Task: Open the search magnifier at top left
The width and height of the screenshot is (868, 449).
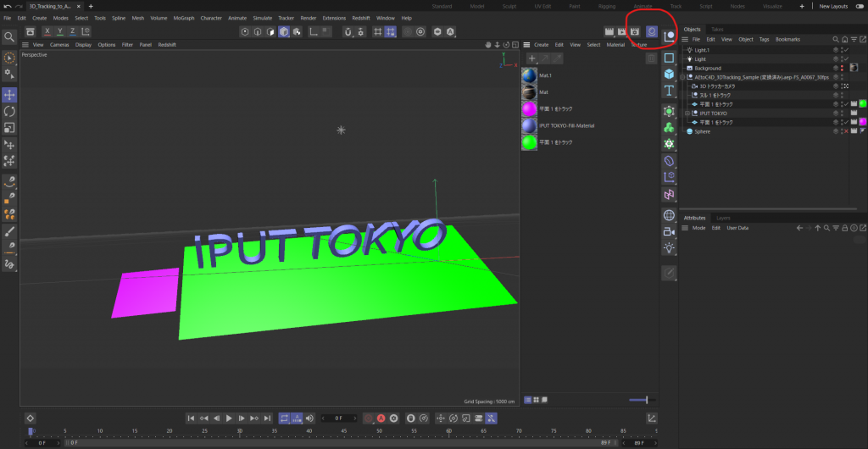Action: [x=9, y=36]
